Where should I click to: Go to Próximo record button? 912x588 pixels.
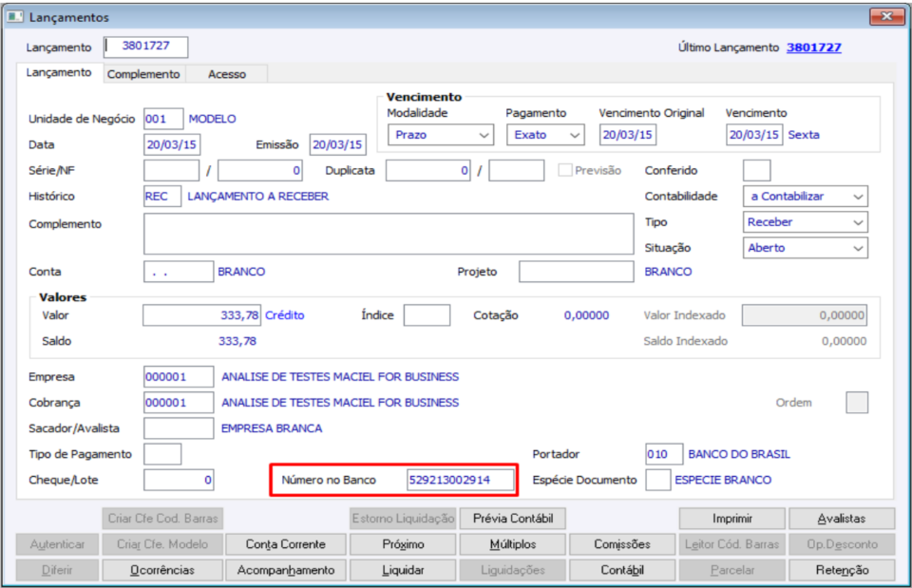[x=403, y=544]
